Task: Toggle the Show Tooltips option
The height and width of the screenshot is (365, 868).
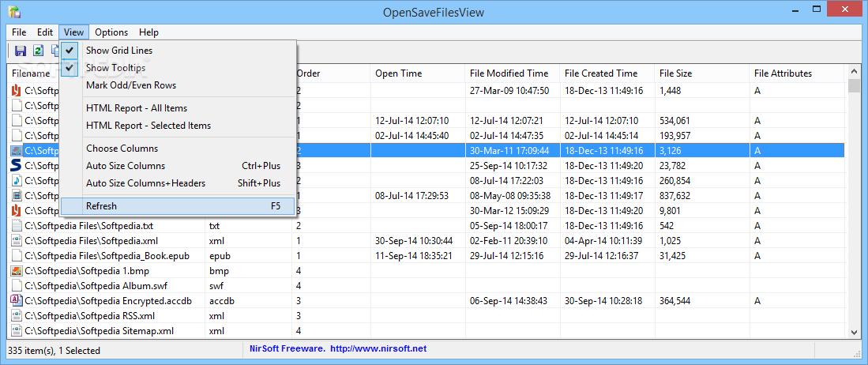Action: tap(178, 68)
